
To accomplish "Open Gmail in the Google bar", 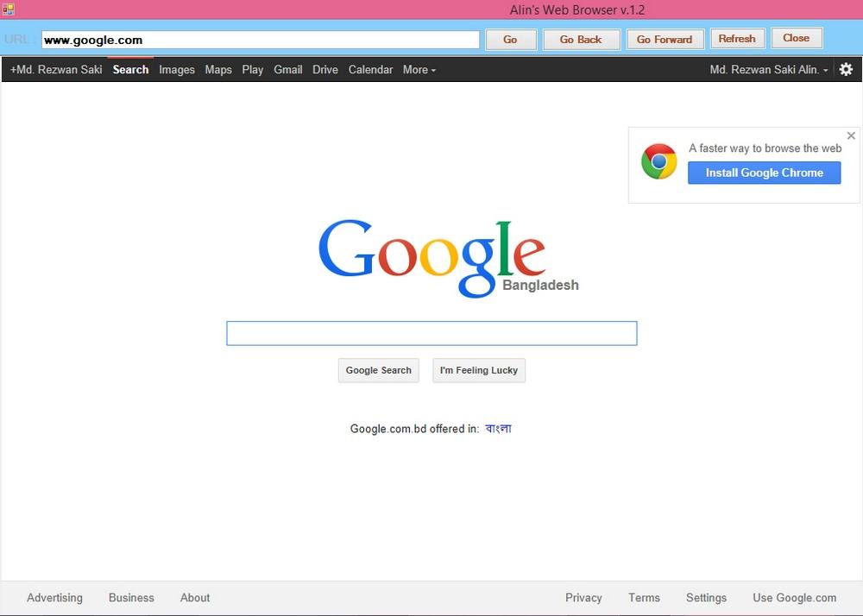I will pyautogui.click(x=288, y=70).
